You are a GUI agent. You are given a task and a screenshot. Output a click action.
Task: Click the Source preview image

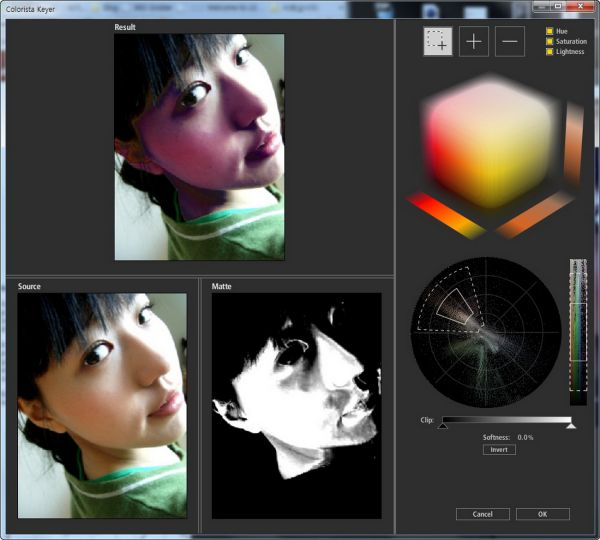click(102, 405)
